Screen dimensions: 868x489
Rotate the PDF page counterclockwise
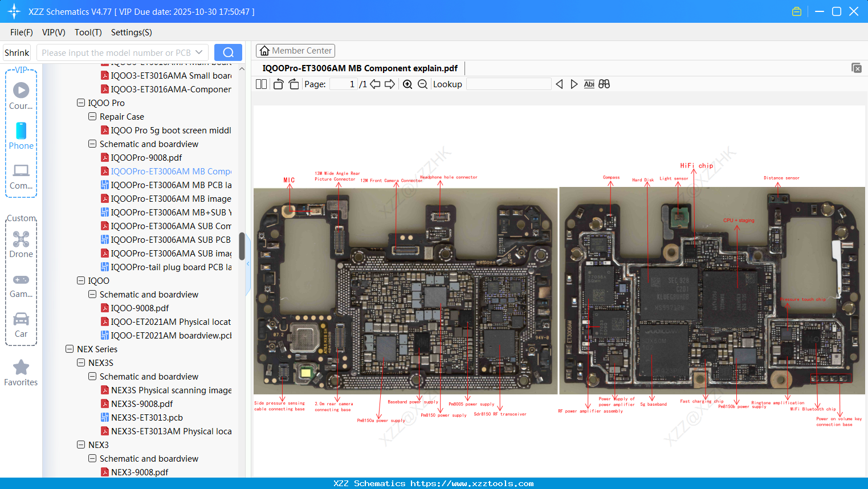coord(278,84)
